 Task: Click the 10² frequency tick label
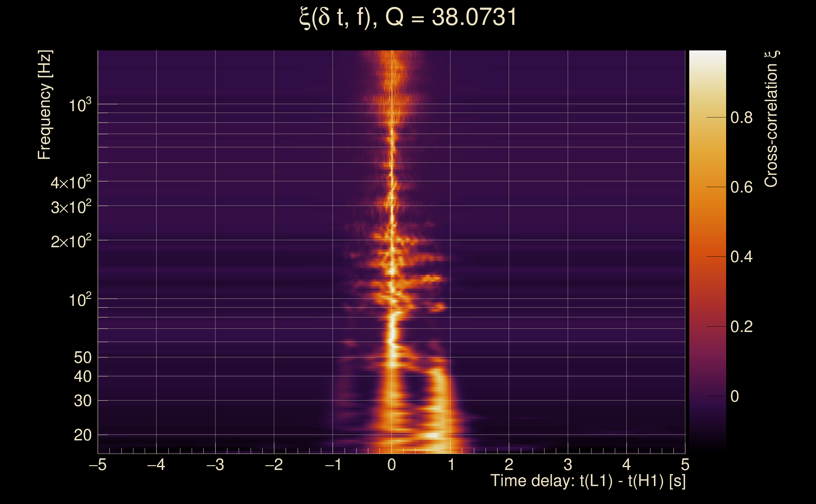[79, 300]
